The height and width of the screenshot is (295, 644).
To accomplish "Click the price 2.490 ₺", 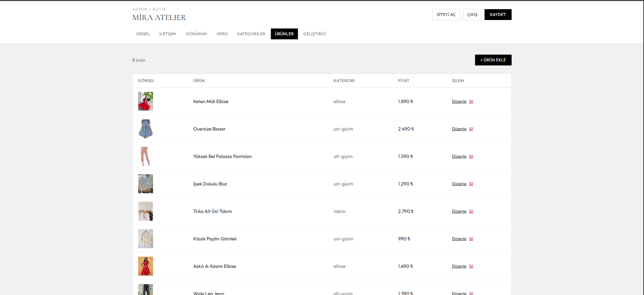I will click(x=406, y=129).
